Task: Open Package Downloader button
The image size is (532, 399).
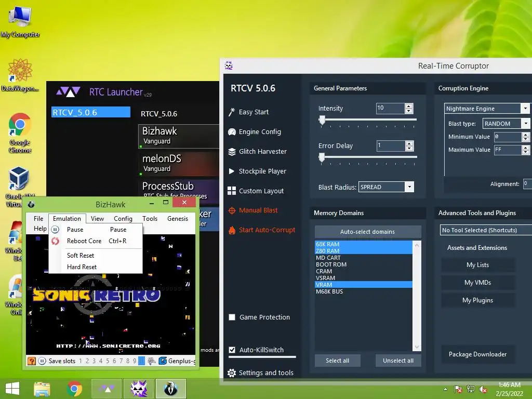Action: pos(478,354)
